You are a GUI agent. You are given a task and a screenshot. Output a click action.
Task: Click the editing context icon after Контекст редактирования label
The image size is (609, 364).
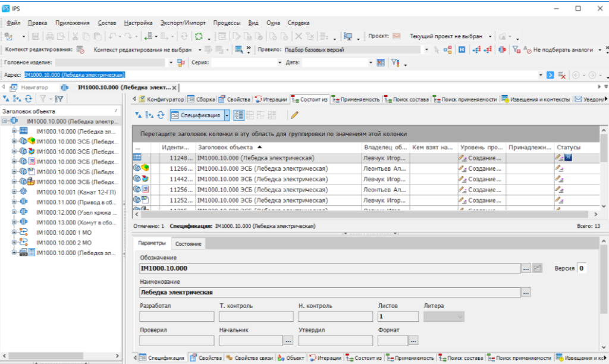pyautogui.click(x=80, y=50)
